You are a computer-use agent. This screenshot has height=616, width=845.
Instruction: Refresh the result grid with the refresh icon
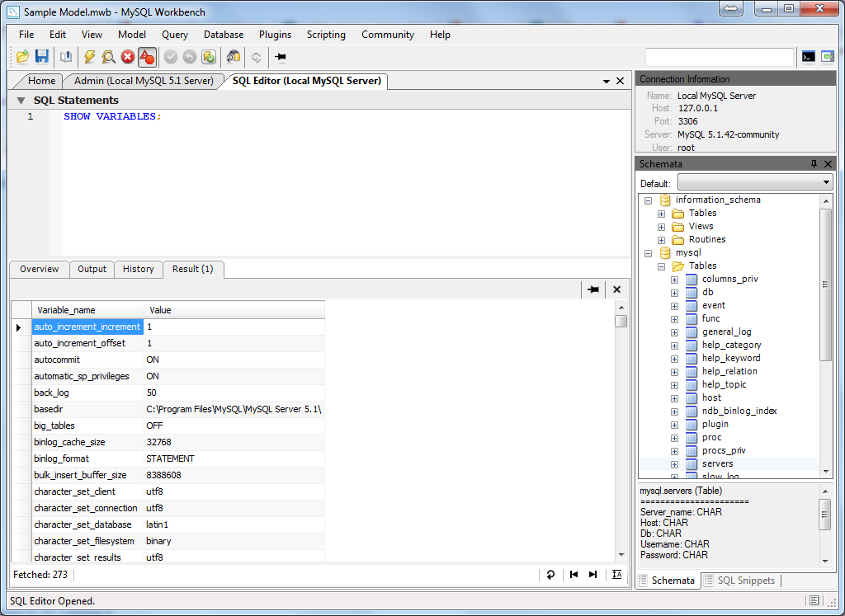point(550,574)
